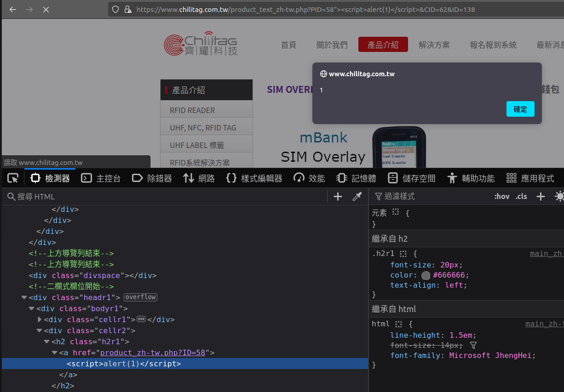Switch to the 網路 network tab
Image resolution: width=564 pixels, height=392 pixels.
tap(199, 178)
